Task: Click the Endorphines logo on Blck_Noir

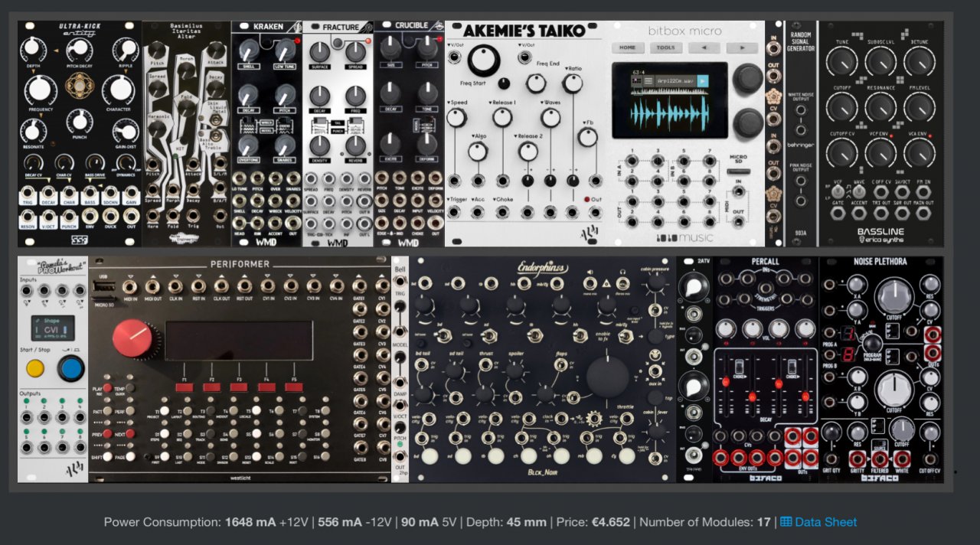Action: pyautogui.click(x=544, y=266)
